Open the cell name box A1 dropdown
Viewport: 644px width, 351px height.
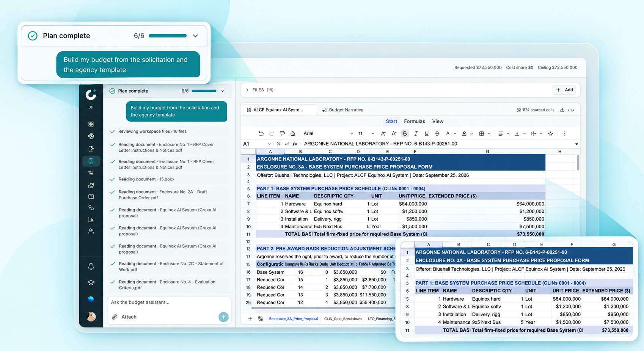coord(269,144)
